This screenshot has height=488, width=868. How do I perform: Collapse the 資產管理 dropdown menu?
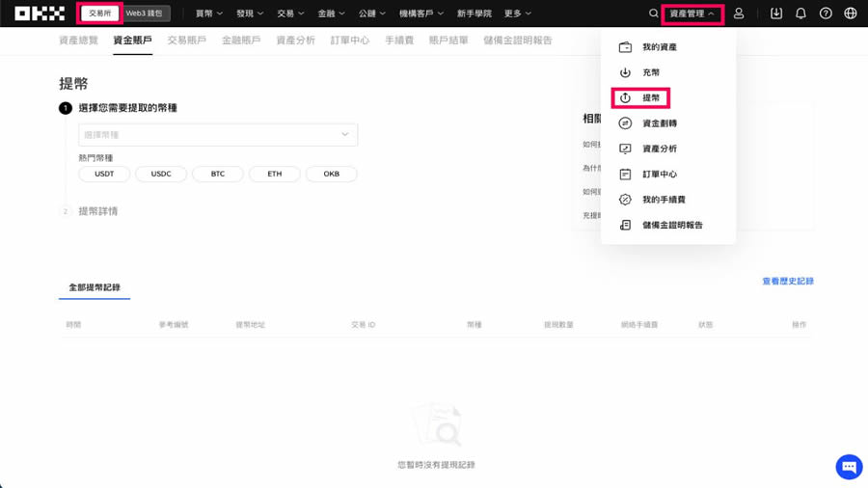pos(692,14)
